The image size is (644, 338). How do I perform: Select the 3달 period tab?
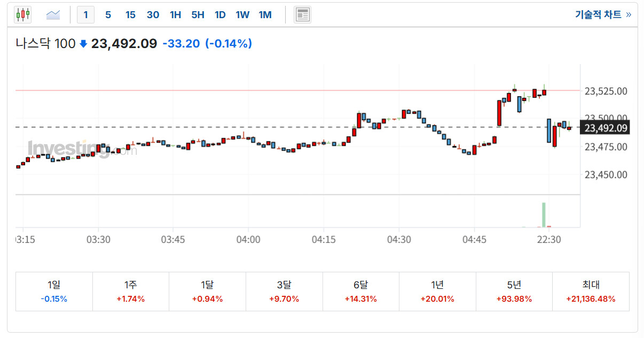[x=284, y=292]
